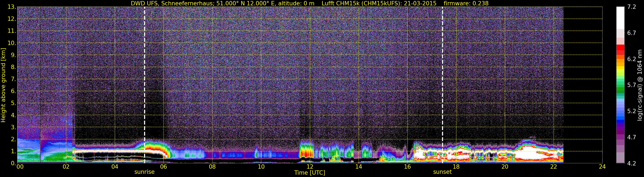Click the '24' time tick label

[602, 167]
